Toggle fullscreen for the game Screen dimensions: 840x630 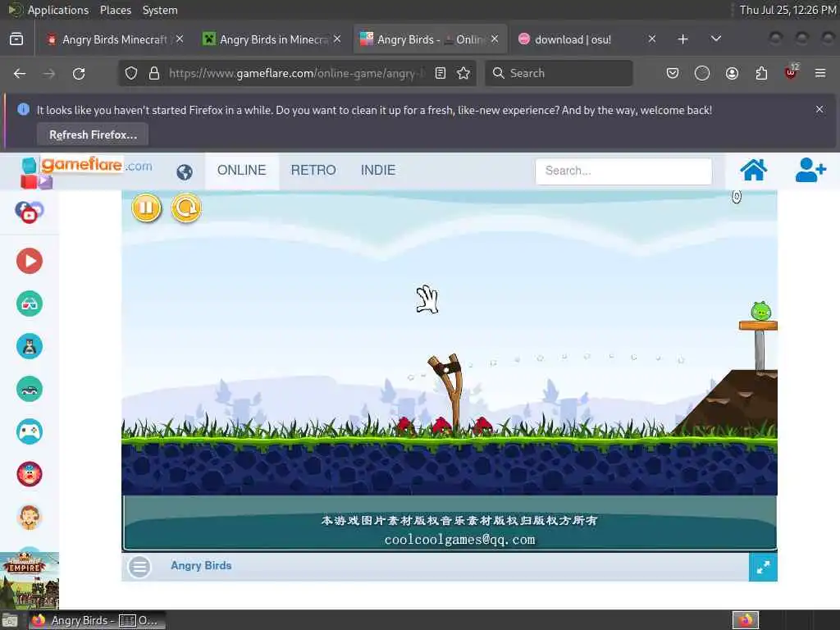pyautogui.click(x=763, y=568)
